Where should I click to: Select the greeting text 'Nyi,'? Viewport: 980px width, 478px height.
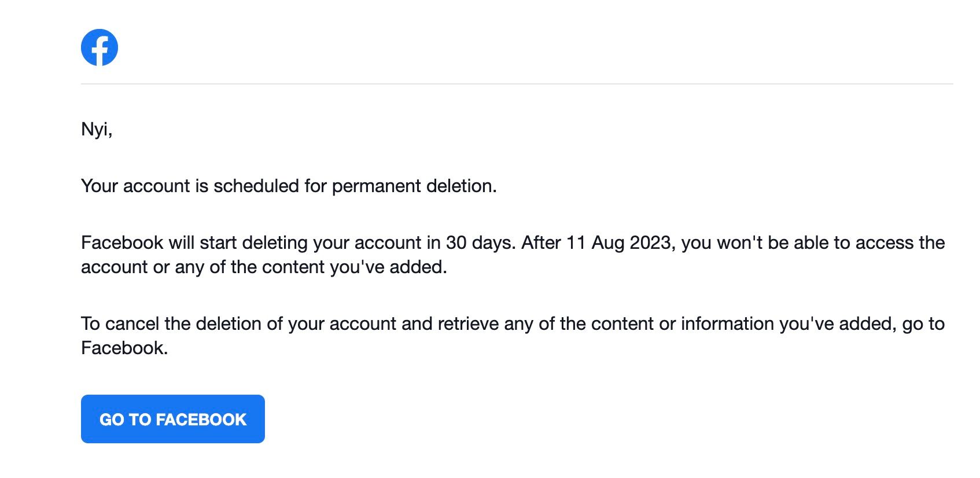tap(97, 130)
